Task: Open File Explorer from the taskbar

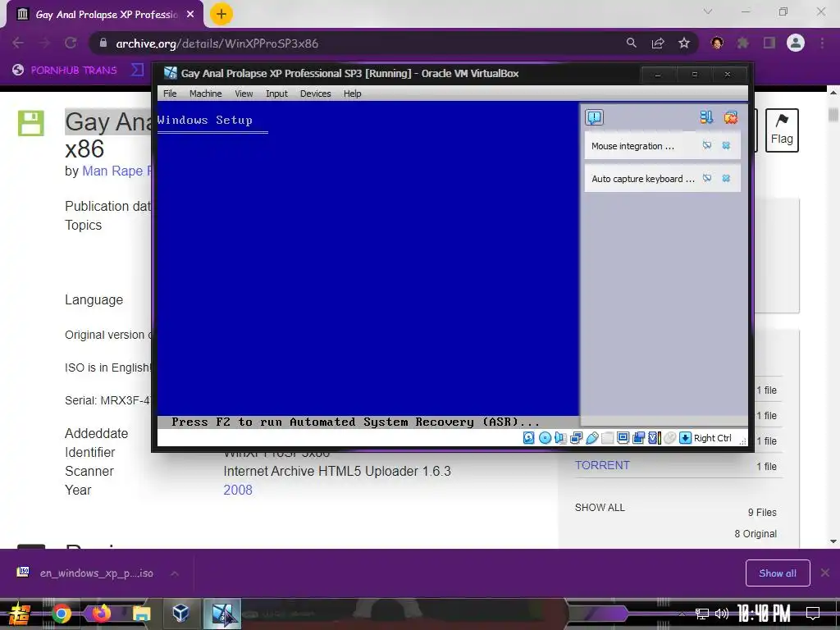Action: (x=141, y=614)
